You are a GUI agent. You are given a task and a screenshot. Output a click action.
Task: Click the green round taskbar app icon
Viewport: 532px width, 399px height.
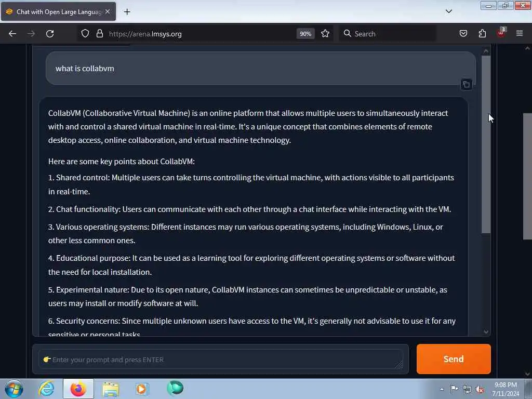[175, 388]
